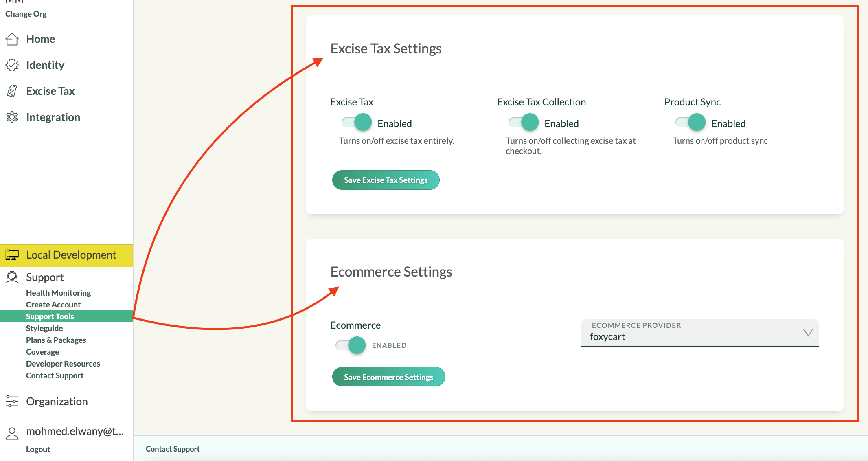Image resolution: width=868 pixels, height=461 pixels.
Task: Disable the Excise Tax Collection switch
Action: point(524,122)
